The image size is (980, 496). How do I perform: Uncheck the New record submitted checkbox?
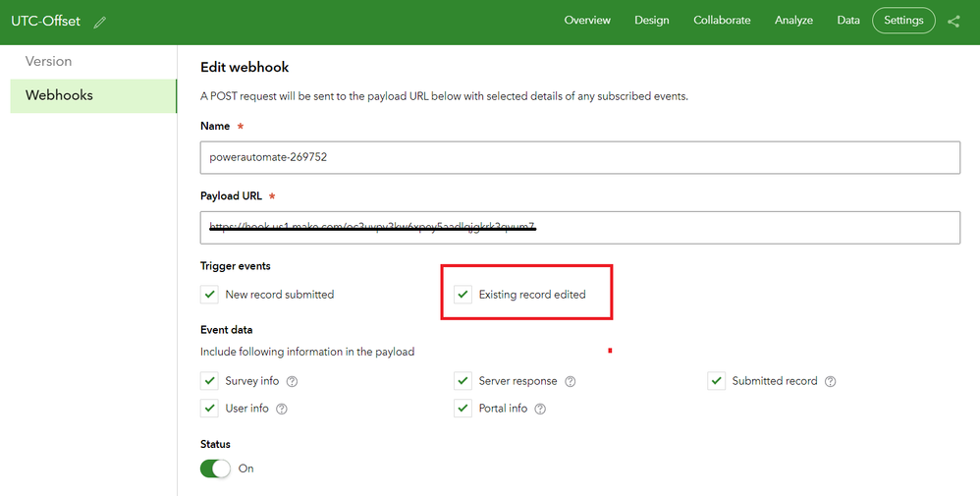209,295
